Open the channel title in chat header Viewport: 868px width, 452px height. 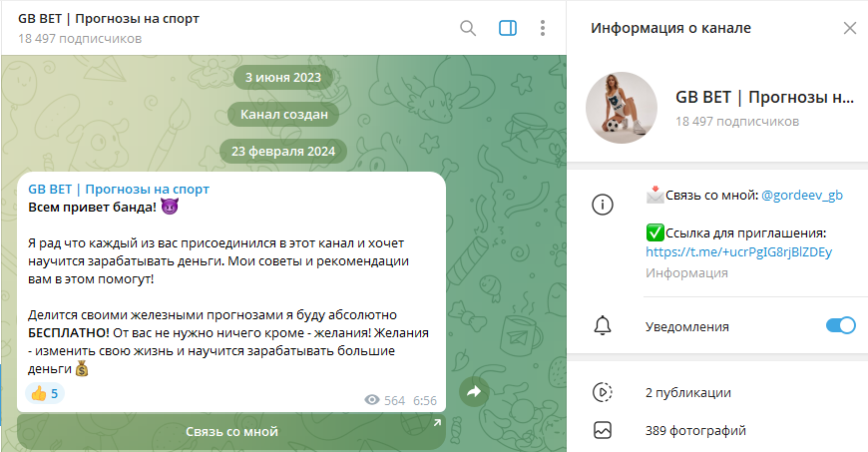(109, 19)
